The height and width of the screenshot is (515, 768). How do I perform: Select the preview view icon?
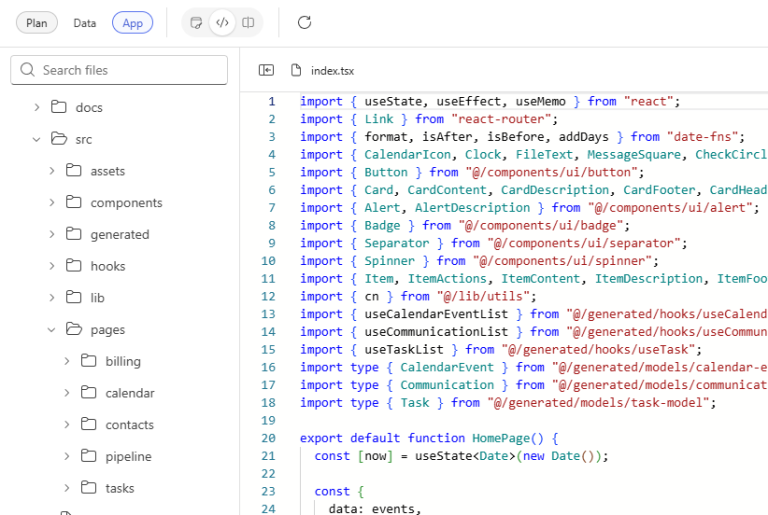(x=197, y=22)
